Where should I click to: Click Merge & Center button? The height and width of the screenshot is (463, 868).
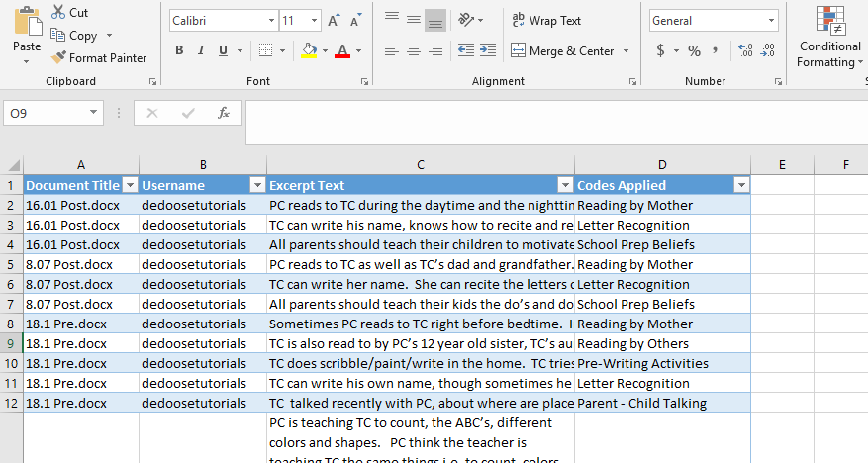(x=562, y=50)
